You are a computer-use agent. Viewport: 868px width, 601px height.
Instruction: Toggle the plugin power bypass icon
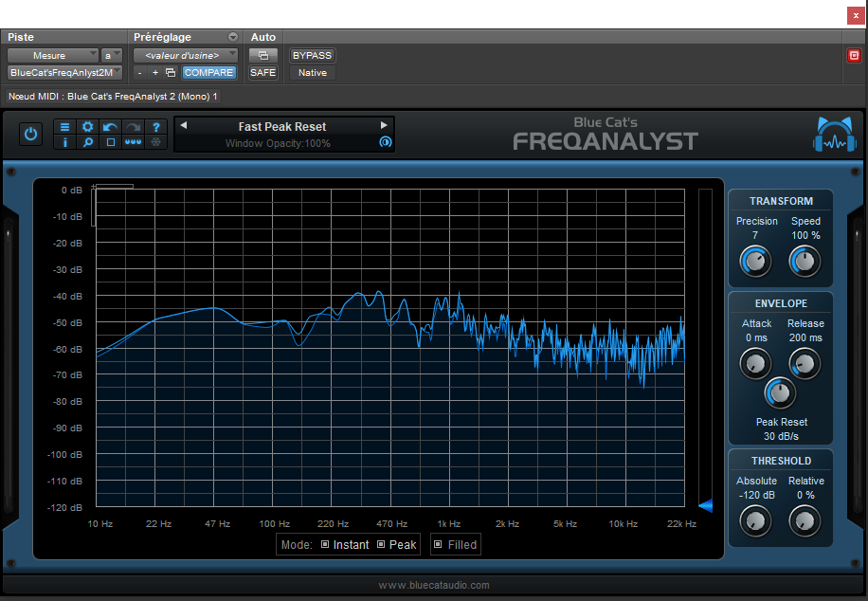click(30, 134)
